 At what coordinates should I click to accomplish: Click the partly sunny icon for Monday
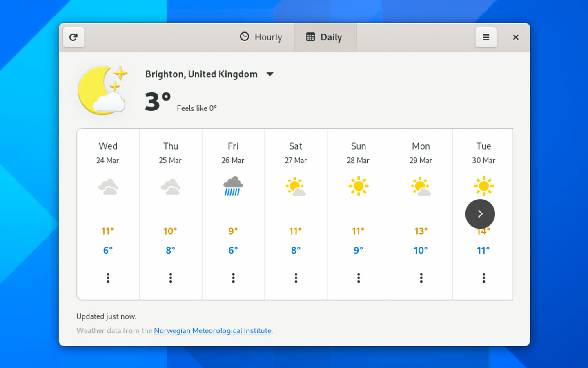click(421, 187)
